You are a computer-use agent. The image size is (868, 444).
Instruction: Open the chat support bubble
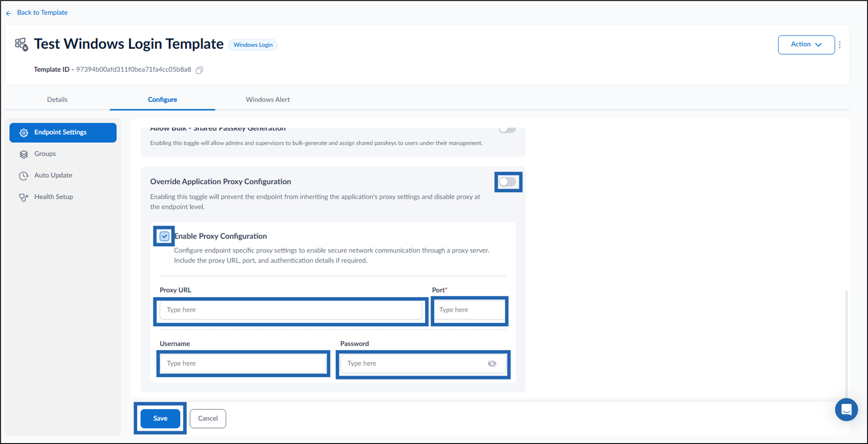[846, 409]
